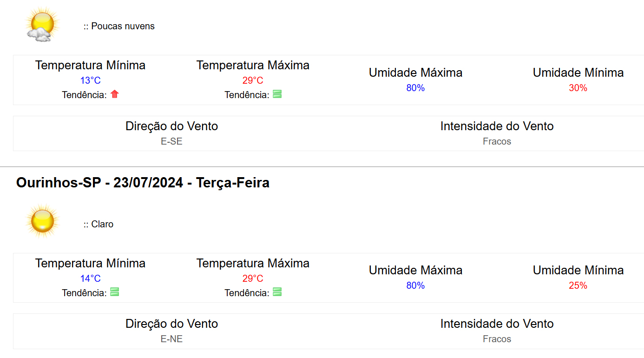
Task: Click the E-NE wind direction value
Action: (x=171, y=339)
